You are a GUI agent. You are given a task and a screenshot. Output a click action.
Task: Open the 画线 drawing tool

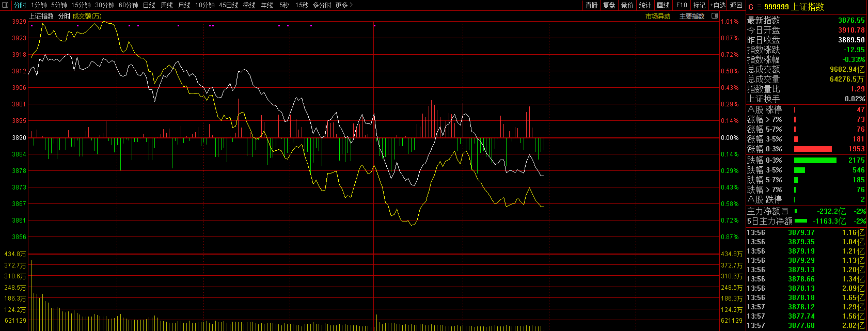663,5
